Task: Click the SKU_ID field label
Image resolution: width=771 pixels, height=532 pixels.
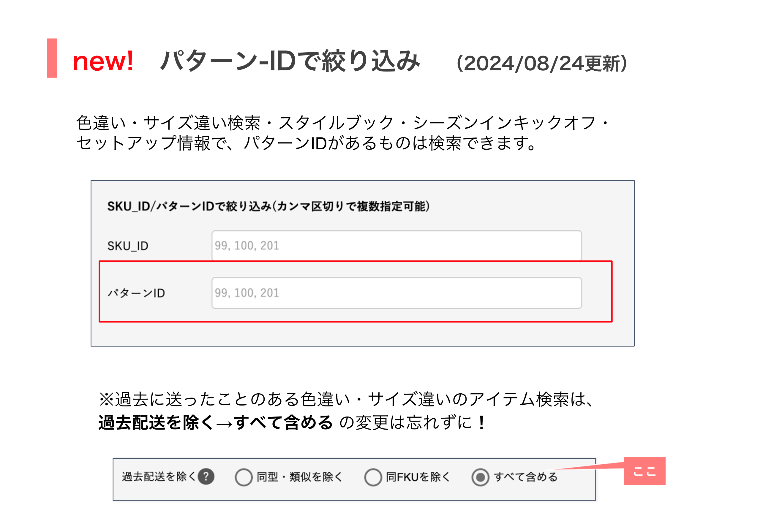Action: point(128,246)
